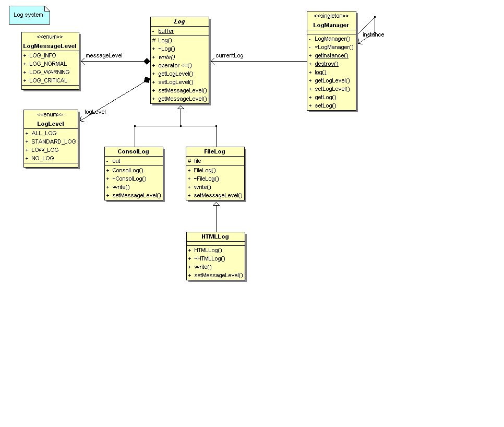Select the file attribute in FileLog

click(197, 161)
